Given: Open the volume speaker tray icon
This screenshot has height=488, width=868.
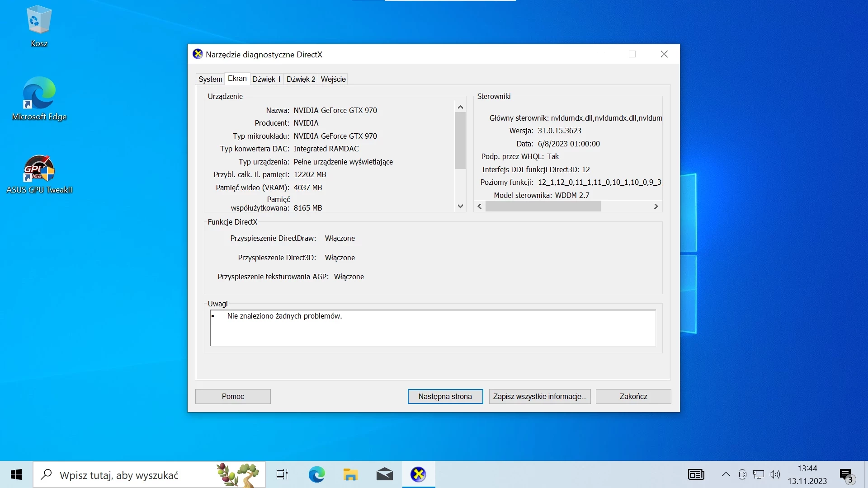Looking at the screenshot, I should [x=775, y=474].
